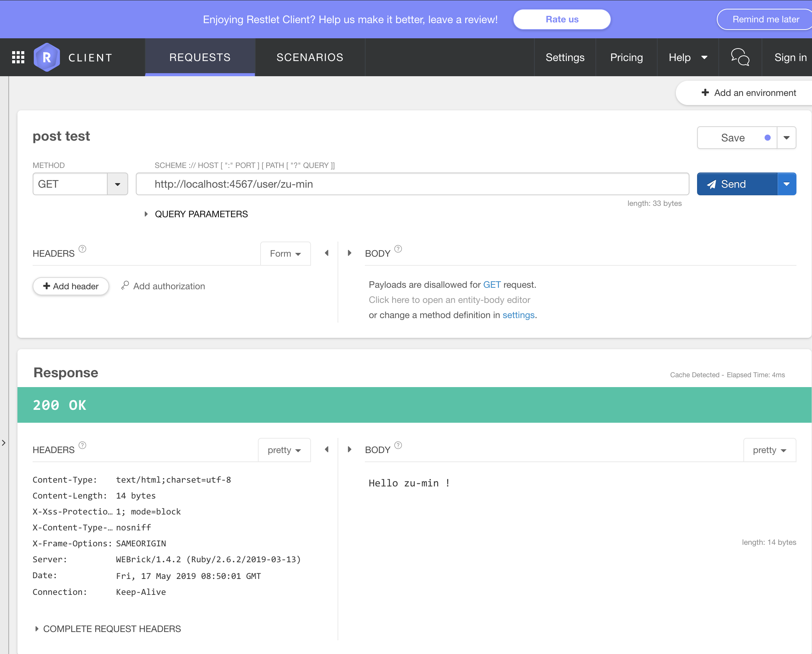812x654 pixels.
Task: Open the apps grid icon
Action: [18, 57]
